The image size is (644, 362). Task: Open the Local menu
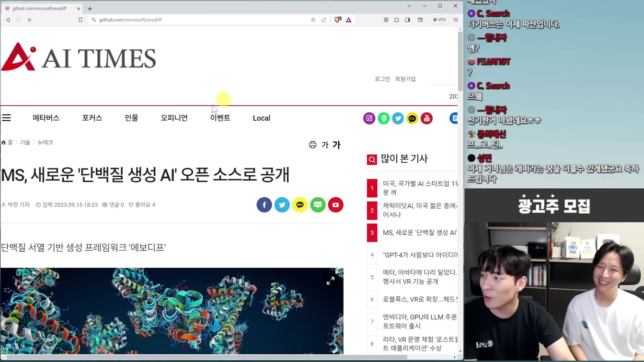click(x=262, y=118)
